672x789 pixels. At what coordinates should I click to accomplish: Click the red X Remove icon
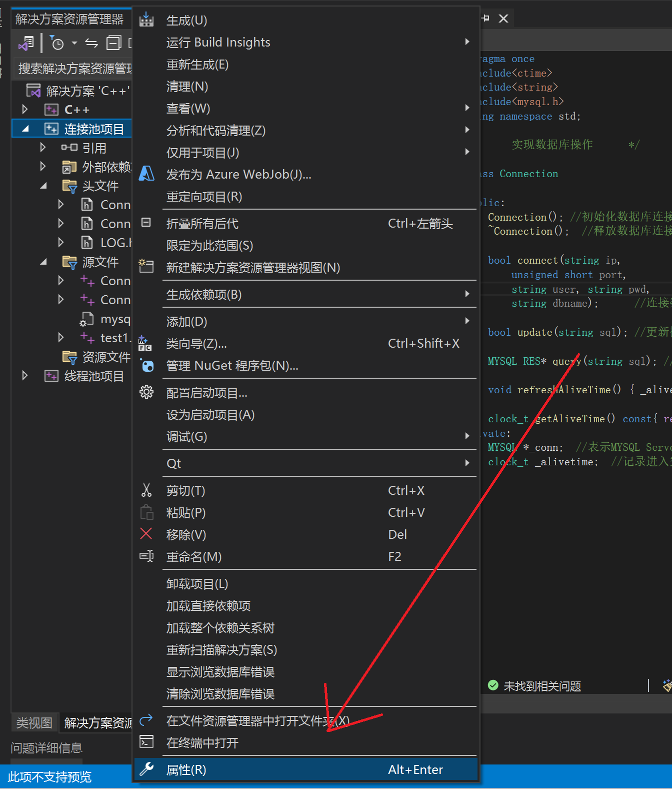point(146,534)
